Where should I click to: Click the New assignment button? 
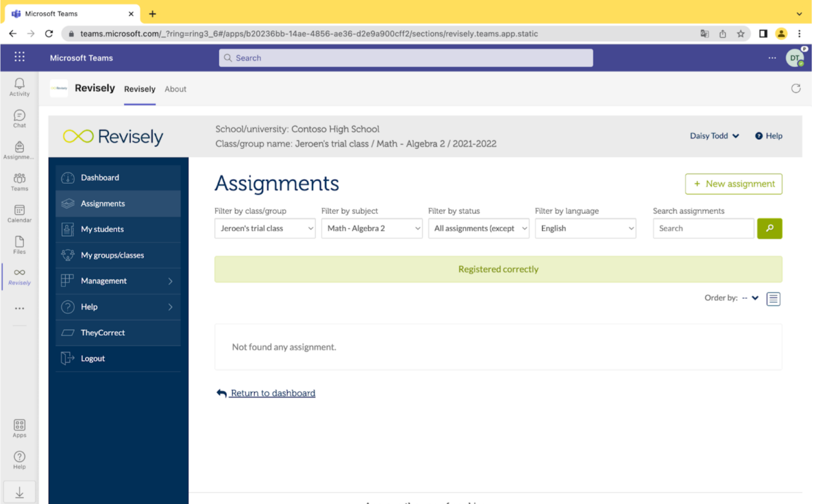[733, 184]
